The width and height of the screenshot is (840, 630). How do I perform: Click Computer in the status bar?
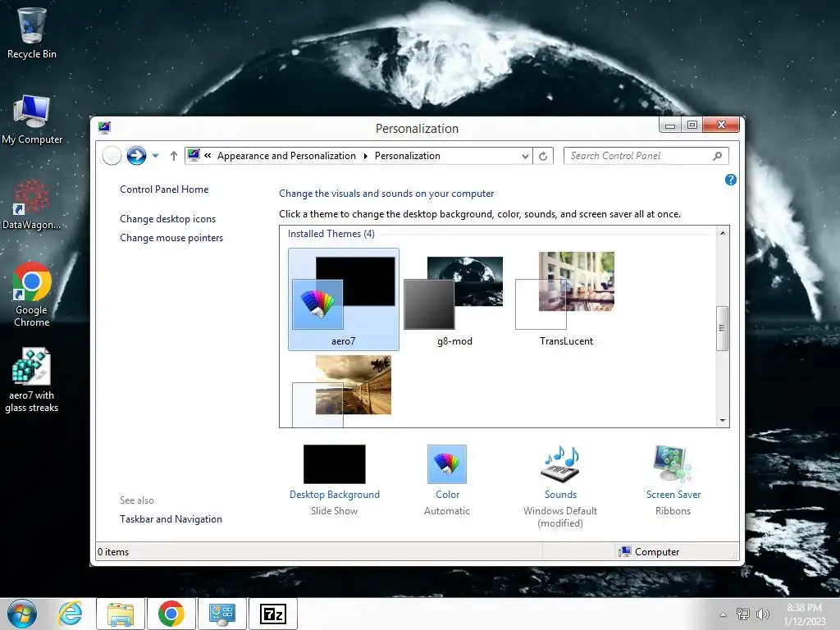coord(649,552)
